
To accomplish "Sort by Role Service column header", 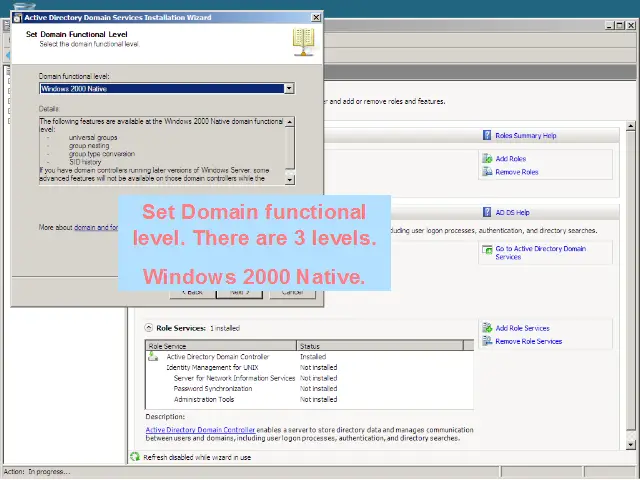I will coord(221,346).
